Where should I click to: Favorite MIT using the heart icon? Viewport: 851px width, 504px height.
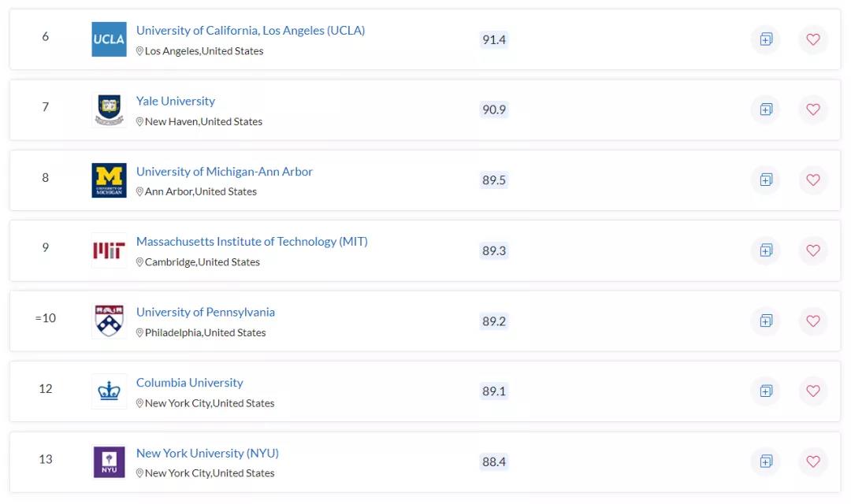813,250
